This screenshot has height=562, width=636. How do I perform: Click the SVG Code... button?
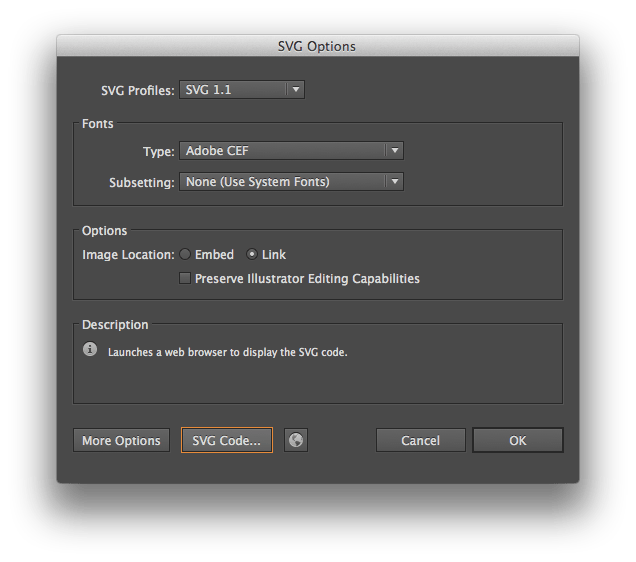tap(227, 441)
